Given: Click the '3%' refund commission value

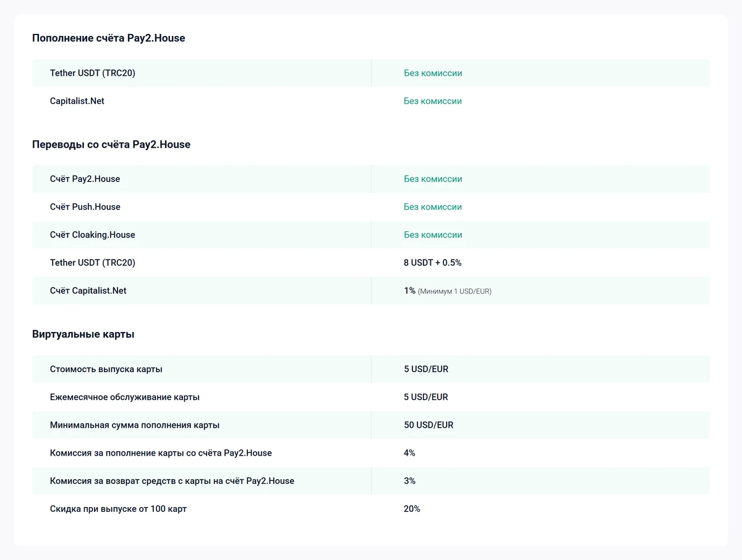Looking at the screenshot, I should 409,481.
